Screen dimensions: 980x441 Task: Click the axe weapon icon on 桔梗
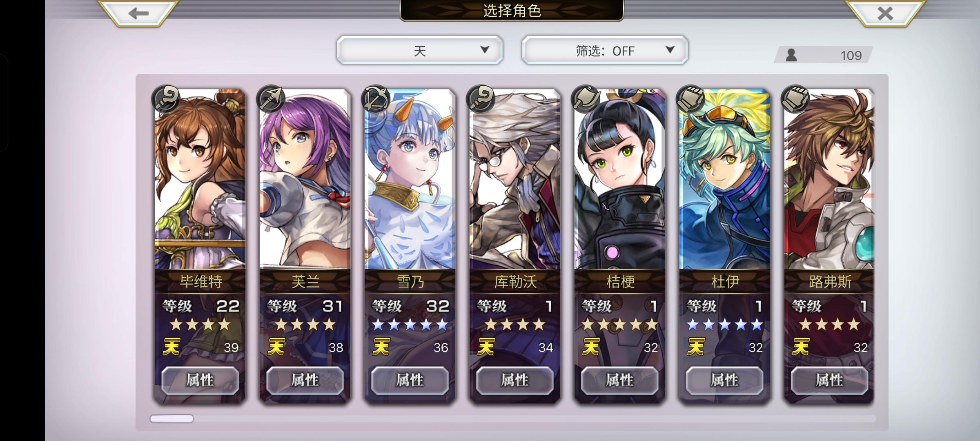585,99
